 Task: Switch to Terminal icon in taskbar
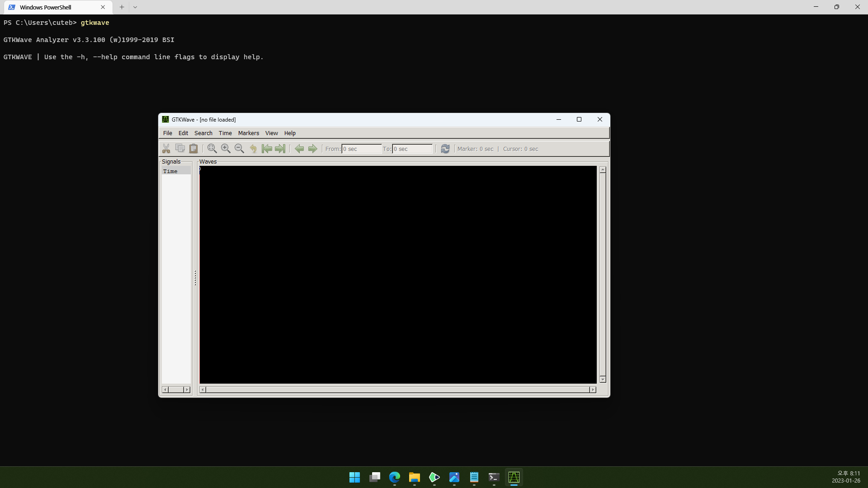point(494,477)
